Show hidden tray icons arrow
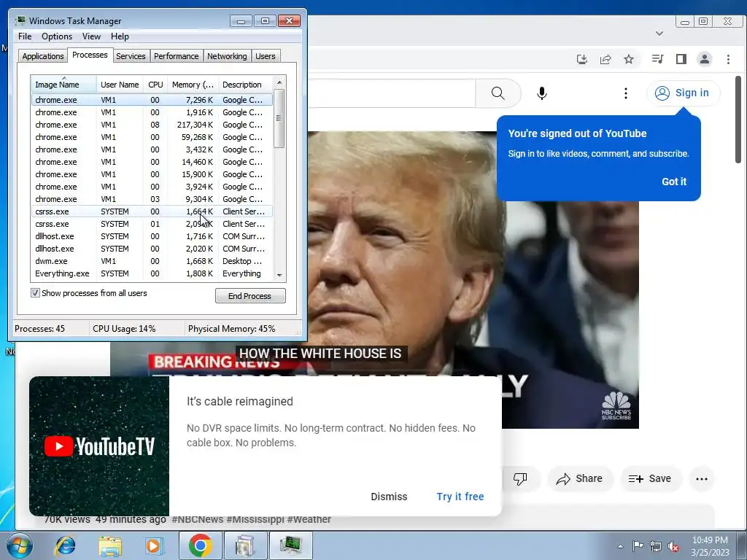 (x=620, y=546)
